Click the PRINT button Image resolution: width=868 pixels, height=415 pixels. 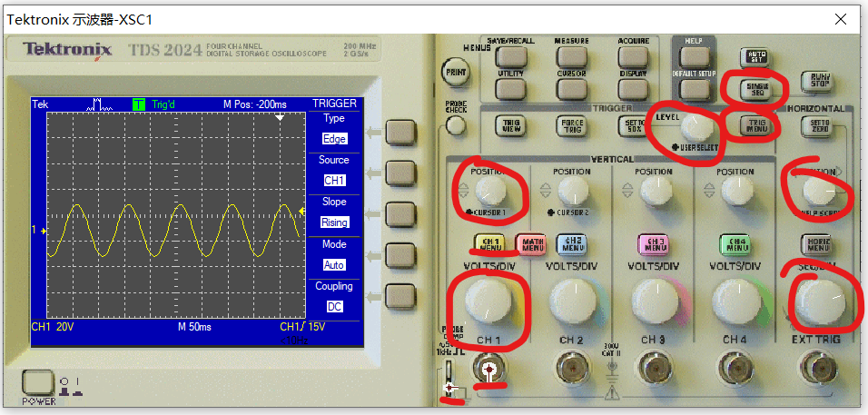(x=455, y=72)
